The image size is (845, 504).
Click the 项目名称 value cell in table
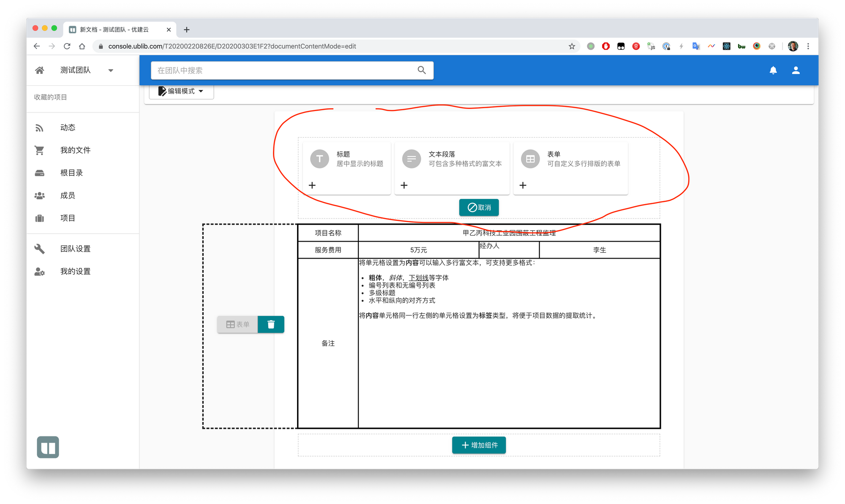tap(509, 233)
